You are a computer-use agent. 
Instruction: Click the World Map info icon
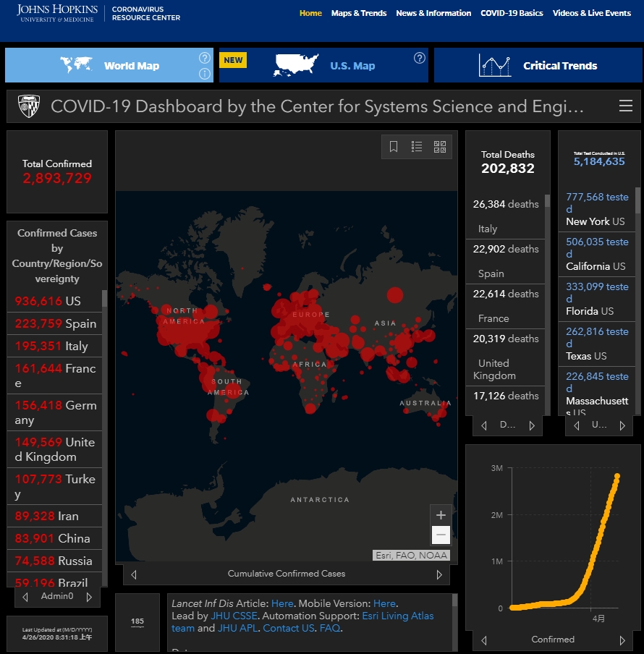[205, 73]
